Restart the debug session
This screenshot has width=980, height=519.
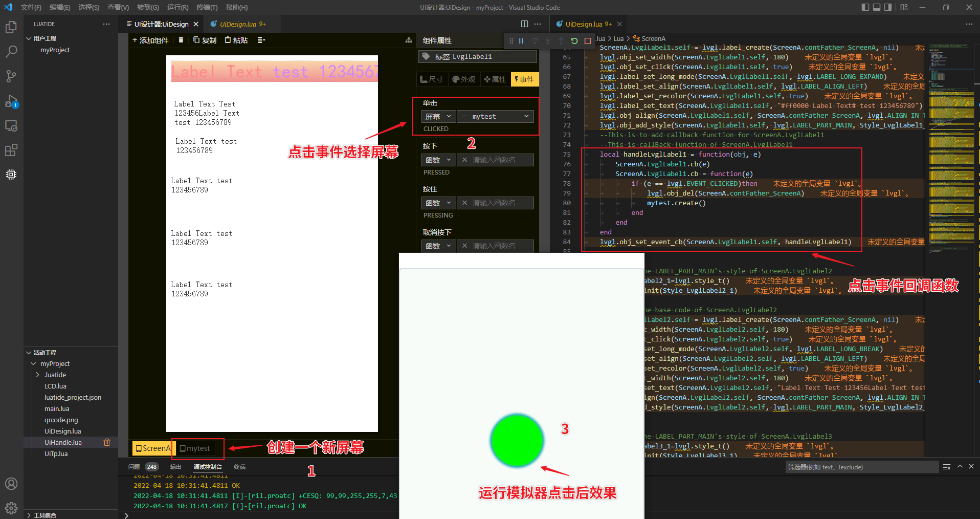pos(574,41)
